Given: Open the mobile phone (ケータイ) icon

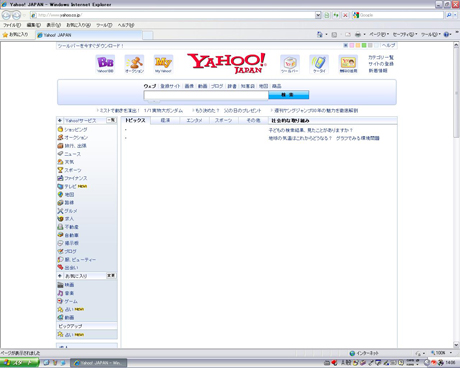Looking at the screenshot, I should coord(319,64).
